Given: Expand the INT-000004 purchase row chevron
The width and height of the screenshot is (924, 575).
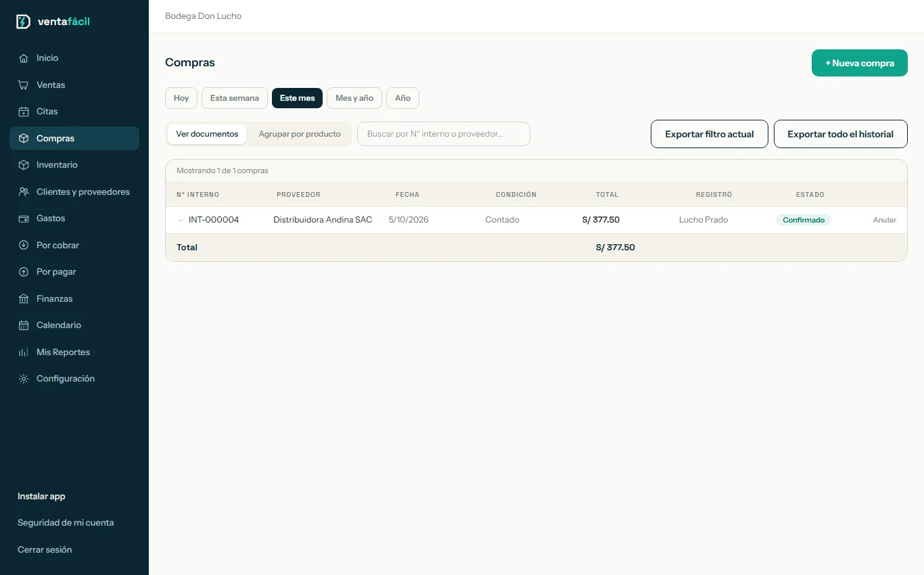Looking at the screenshot, I should click(x=181, y=220).
